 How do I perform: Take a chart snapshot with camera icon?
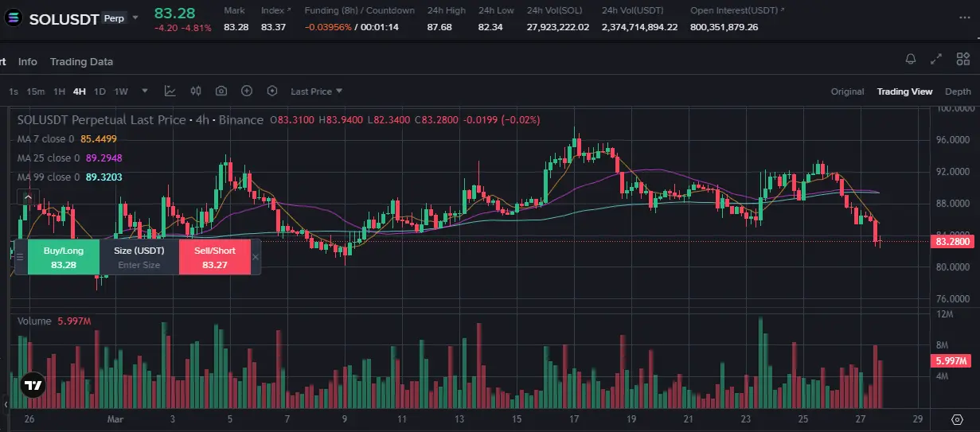(x=221, y=91)
